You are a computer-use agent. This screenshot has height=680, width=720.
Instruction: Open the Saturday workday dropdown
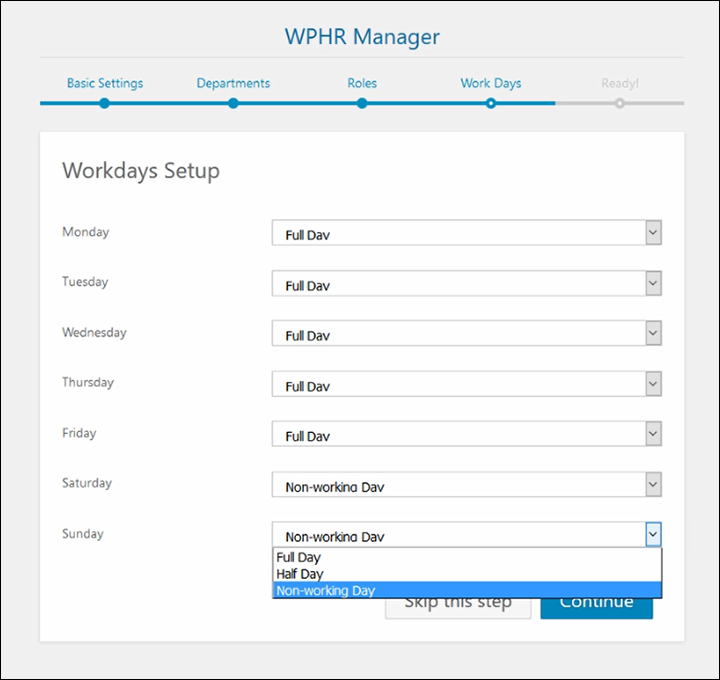467,484
